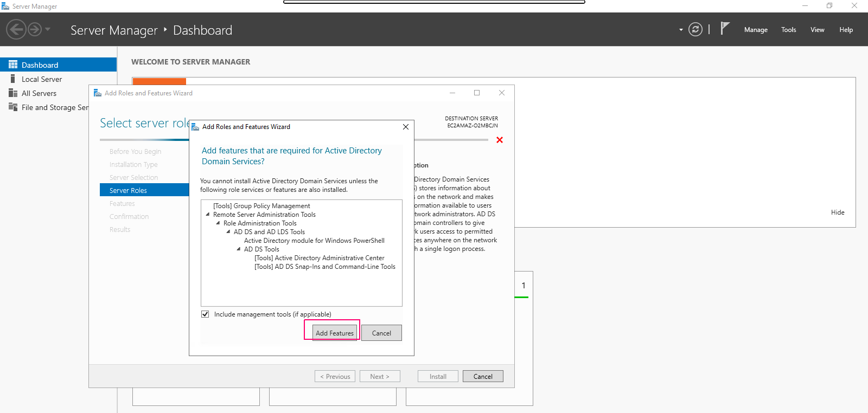Restore down the Server Manager window
This screenshot has width=868, height=413.
829,5
